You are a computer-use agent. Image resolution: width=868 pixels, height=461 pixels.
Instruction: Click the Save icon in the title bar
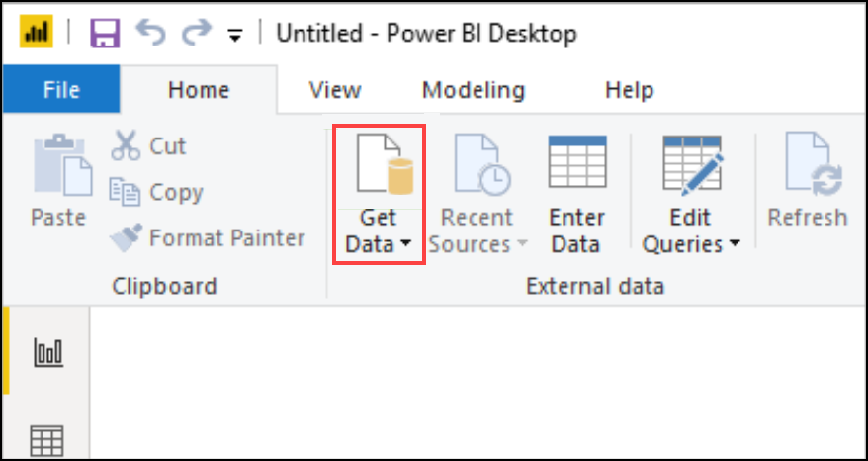(105, 34)
